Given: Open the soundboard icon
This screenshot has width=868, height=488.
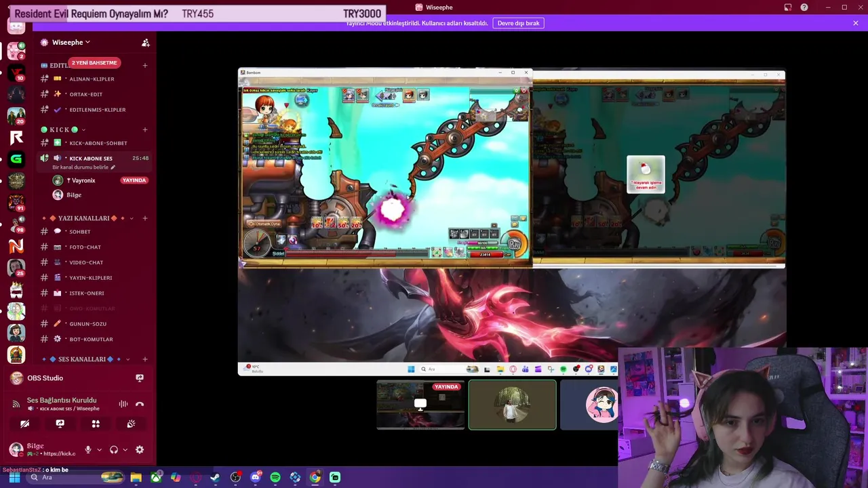Looking at the screenshot, I should (131, 424).
